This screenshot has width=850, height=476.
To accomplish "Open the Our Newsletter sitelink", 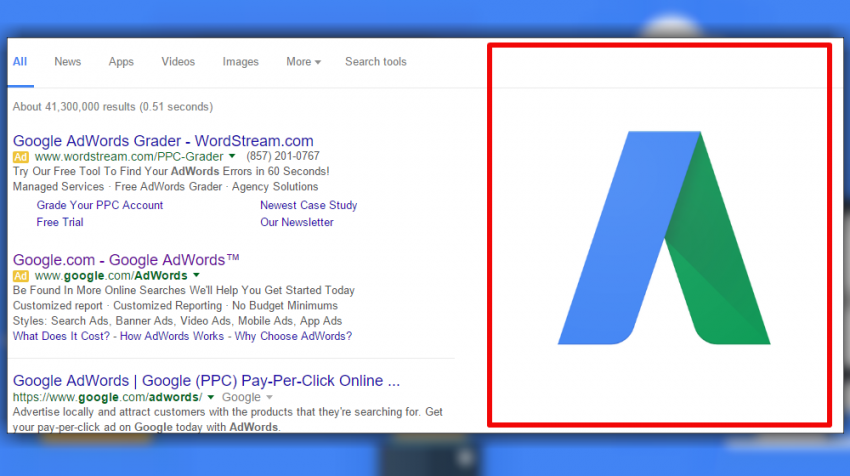I will [x=297, y=222].
